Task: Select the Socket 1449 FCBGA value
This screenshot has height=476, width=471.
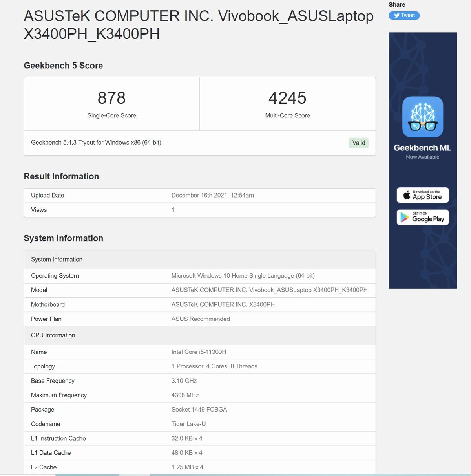Action: (199, 410)
